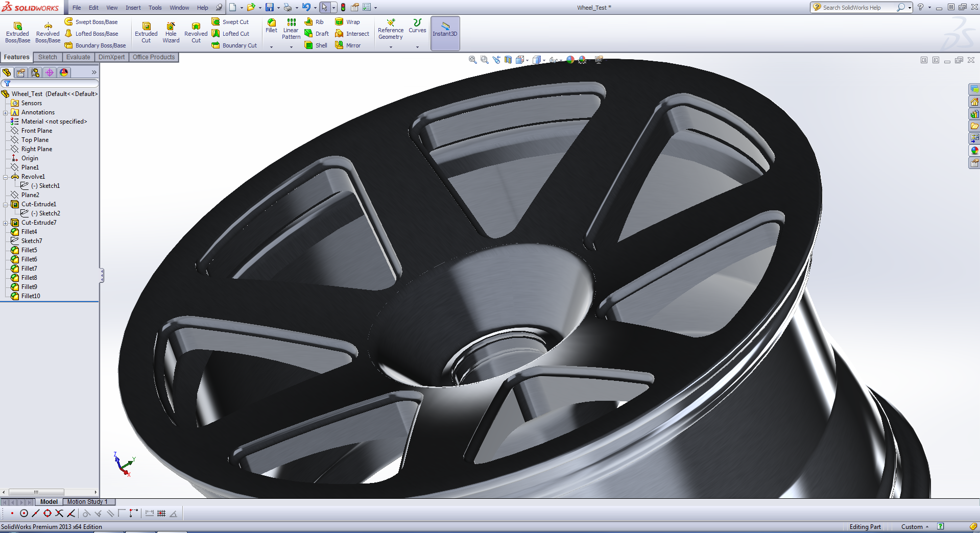The image size is (980, 533).
Task: Activate the Extruded Cut tool
Action: tap(146, 33)
